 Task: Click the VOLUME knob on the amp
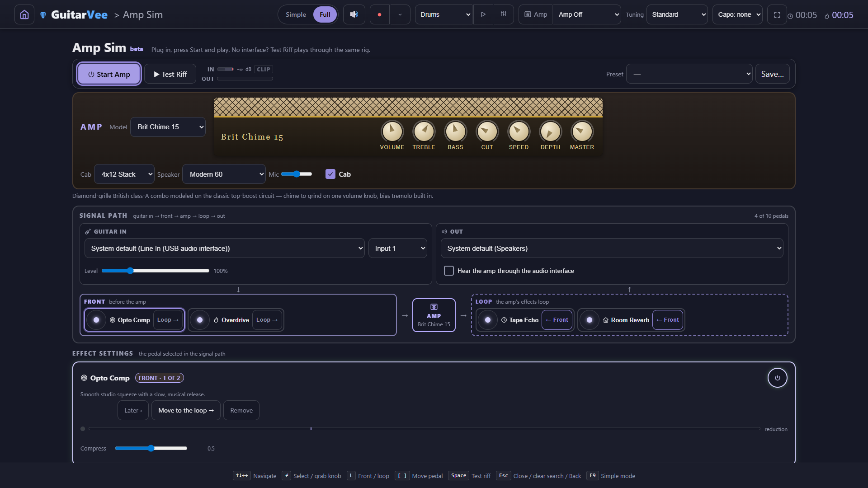[x=392, y=131]
